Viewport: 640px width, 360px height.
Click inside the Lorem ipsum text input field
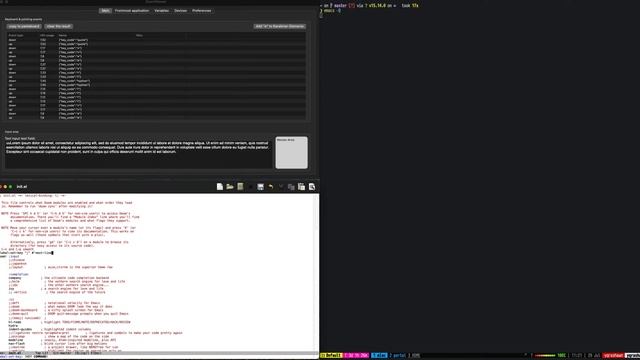point(138,154)
